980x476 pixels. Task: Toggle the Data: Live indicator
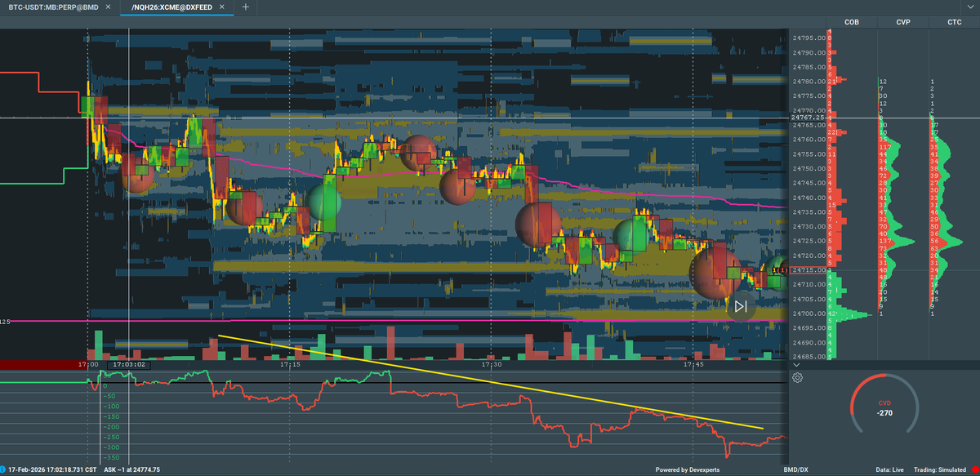[x=890, y=469]
